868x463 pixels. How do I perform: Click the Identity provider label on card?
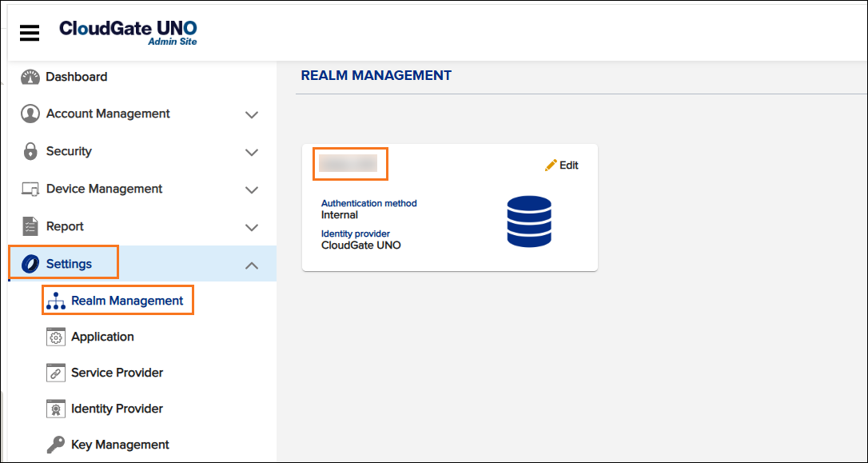pos(356,233)
